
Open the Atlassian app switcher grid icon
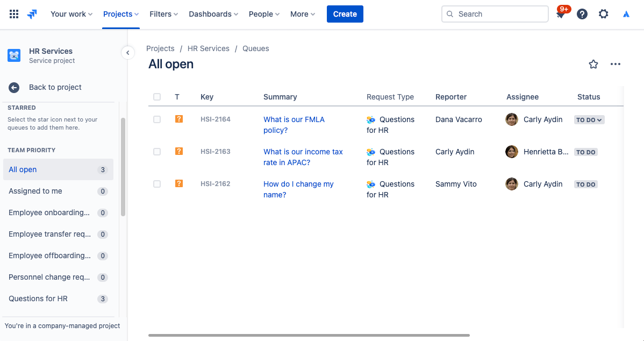tap(13, 14)
